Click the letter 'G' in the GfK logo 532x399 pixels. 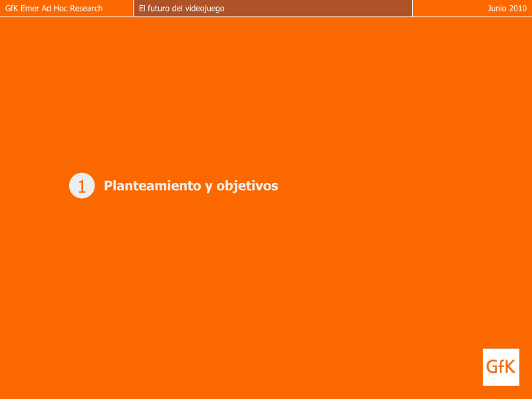click(493, 366)
